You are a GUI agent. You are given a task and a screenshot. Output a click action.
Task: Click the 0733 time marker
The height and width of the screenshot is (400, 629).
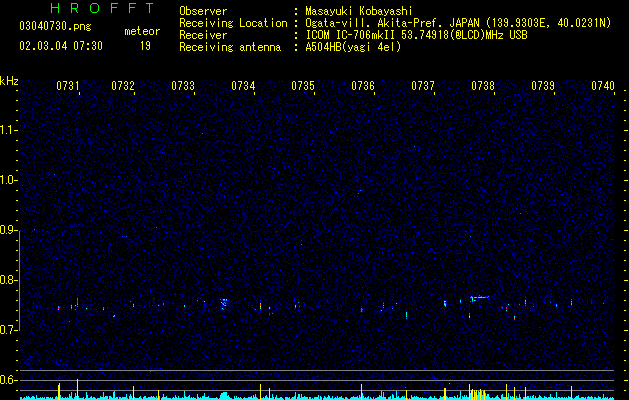183,86
